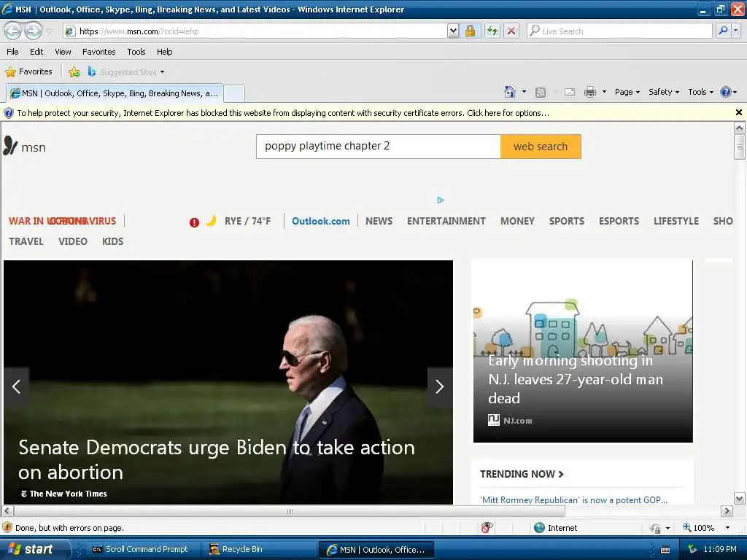The width and height of the screenshot is (747, 560).
Task: Open the TRAVEL navigation link
Action: pos(26,241)
